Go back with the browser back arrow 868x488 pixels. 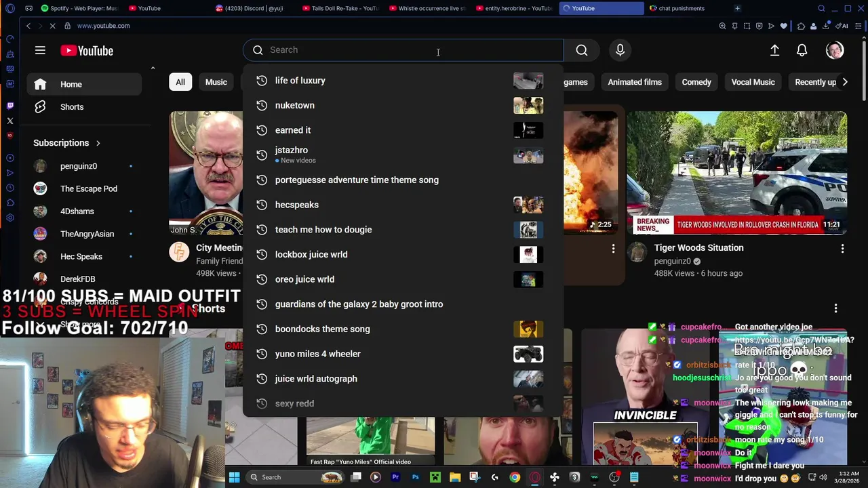click(x=28, y=26)
